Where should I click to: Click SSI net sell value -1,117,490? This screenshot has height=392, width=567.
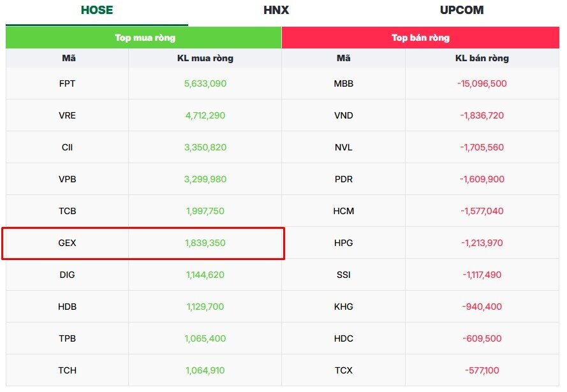click(x=482, y=275)
